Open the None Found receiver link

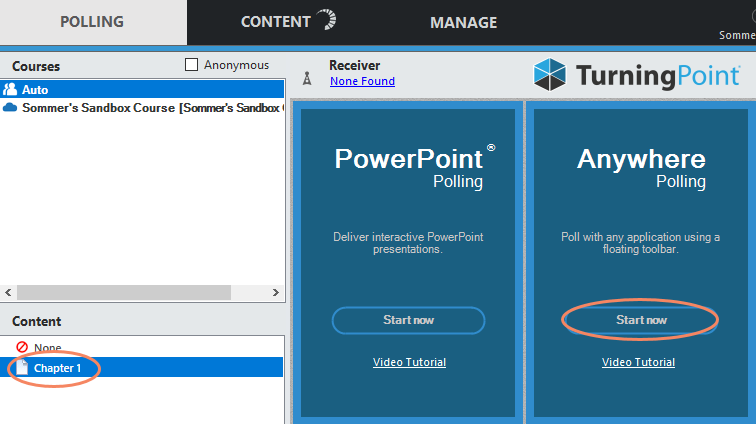coord(362,81)
